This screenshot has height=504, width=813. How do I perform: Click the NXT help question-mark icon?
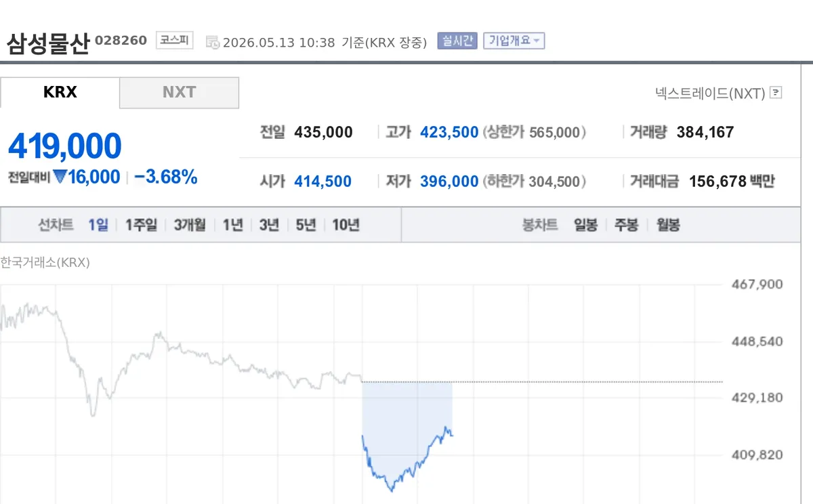pyautogui.click(x=776, y=93)
